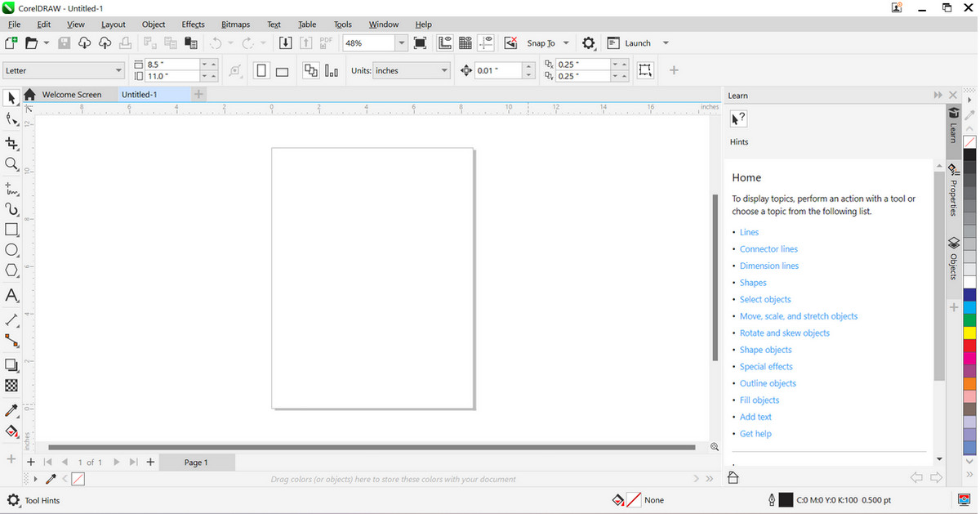Screen dimensions: 980x514
Task: Open the Bitmaps menu
Action: pos(235,24)
